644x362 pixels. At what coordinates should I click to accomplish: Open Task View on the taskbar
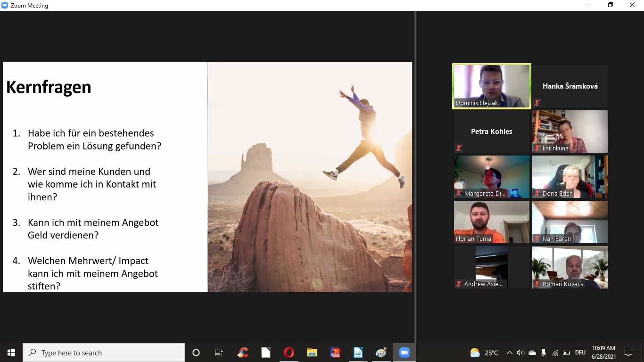(219, 353)
